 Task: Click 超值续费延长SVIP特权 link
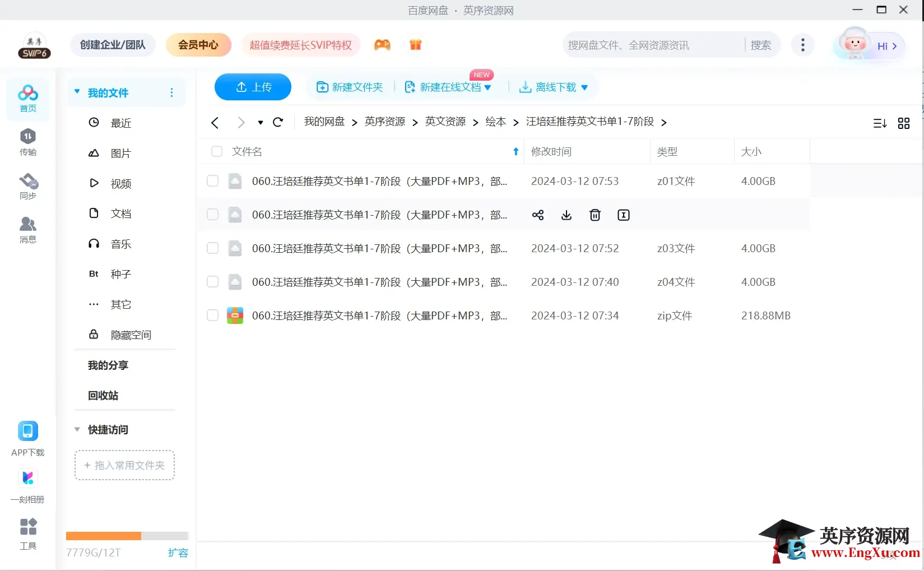point(301,45)
